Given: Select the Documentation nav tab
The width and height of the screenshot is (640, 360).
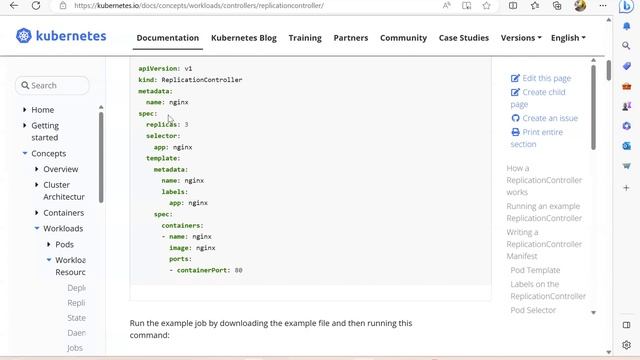Looking at the screenshot, I should click(x=168, y=38).
